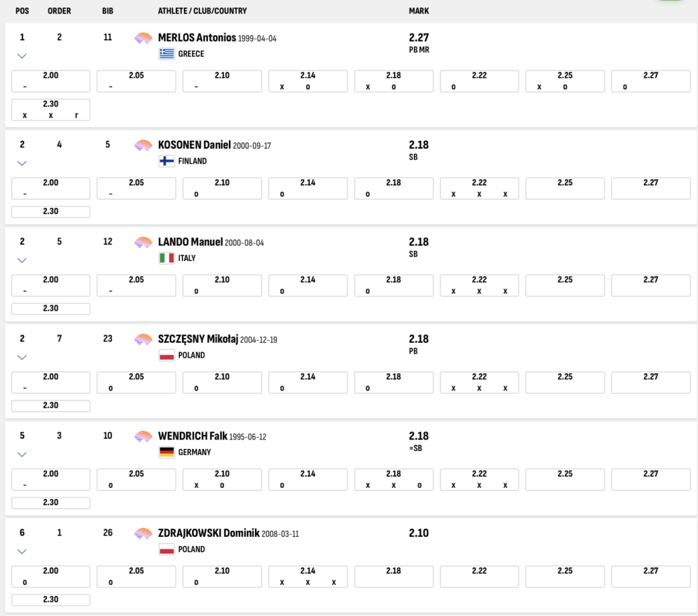Click the logo icon beside WENDRICH Falk
The width and height of the screenshot is (698, 616).
(x=143, y=437)
